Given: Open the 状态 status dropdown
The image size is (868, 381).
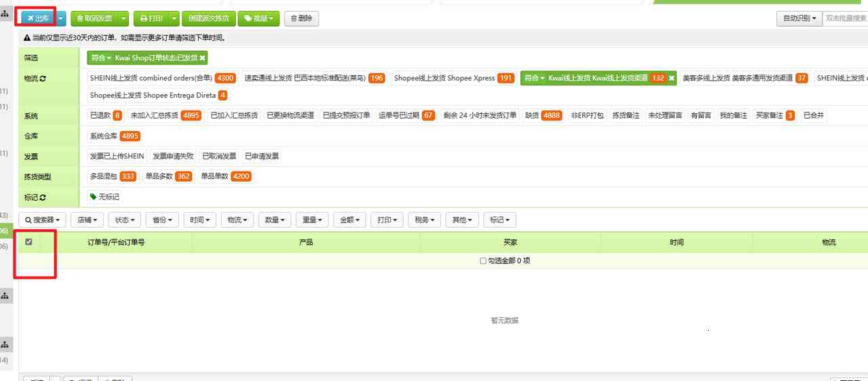Looking at the screenshot, I should coord(125,220).
